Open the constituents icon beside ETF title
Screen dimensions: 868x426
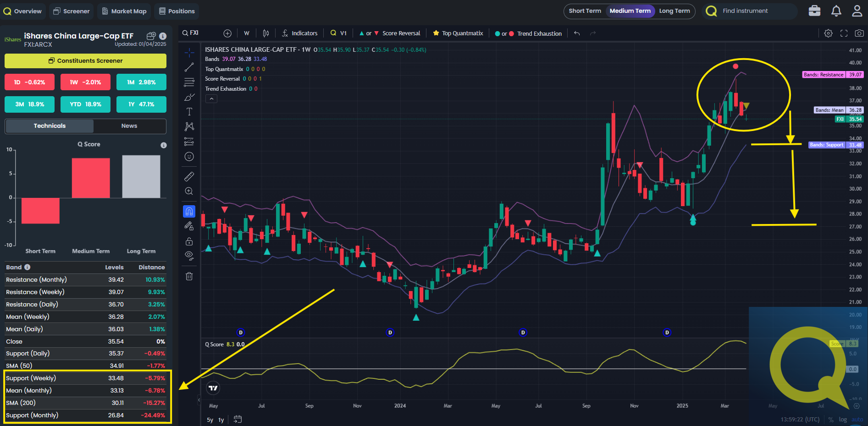(151, 36)
